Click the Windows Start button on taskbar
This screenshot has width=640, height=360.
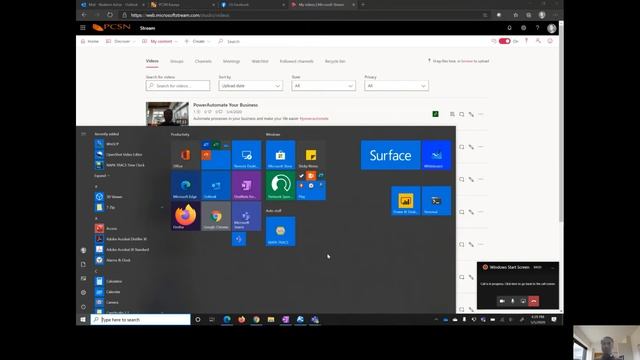(x=83, y=320)
